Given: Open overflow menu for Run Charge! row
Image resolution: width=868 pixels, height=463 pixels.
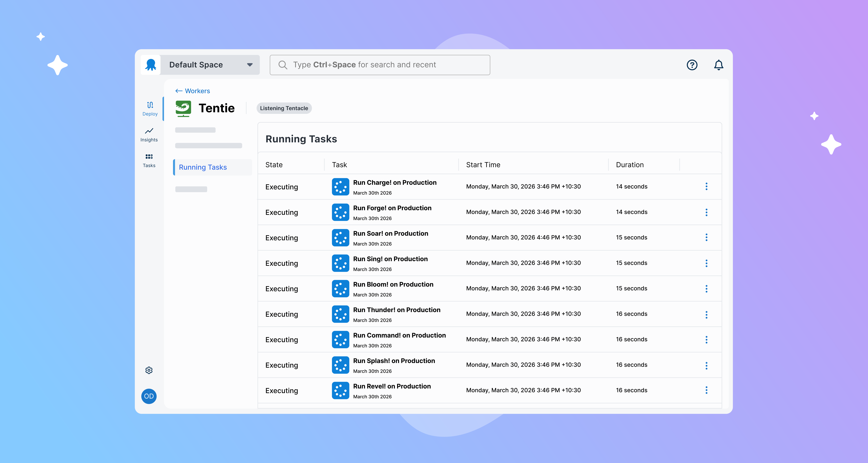Looking at the screenshot, I should [706, 186].
